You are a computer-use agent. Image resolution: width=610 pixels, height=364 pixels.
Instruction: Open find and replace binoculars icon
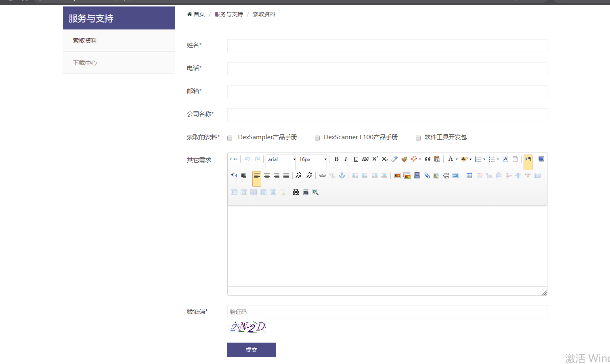[x=296, y=192]
